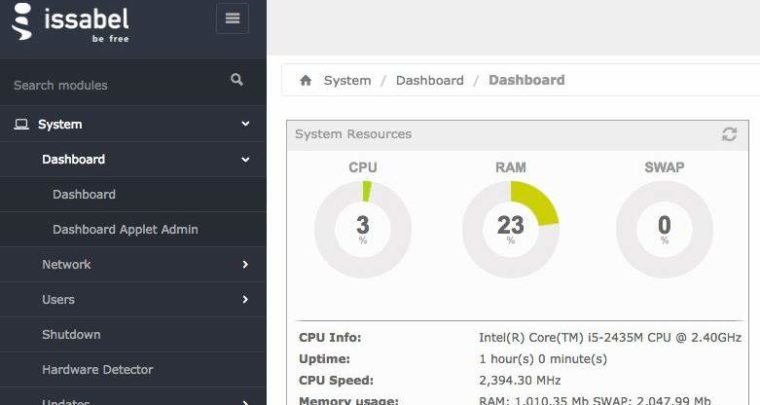This screenshot has height=405, width=760.
Task: Click the middle Dashboard breadcrumb link
Action: click(429, 80)
